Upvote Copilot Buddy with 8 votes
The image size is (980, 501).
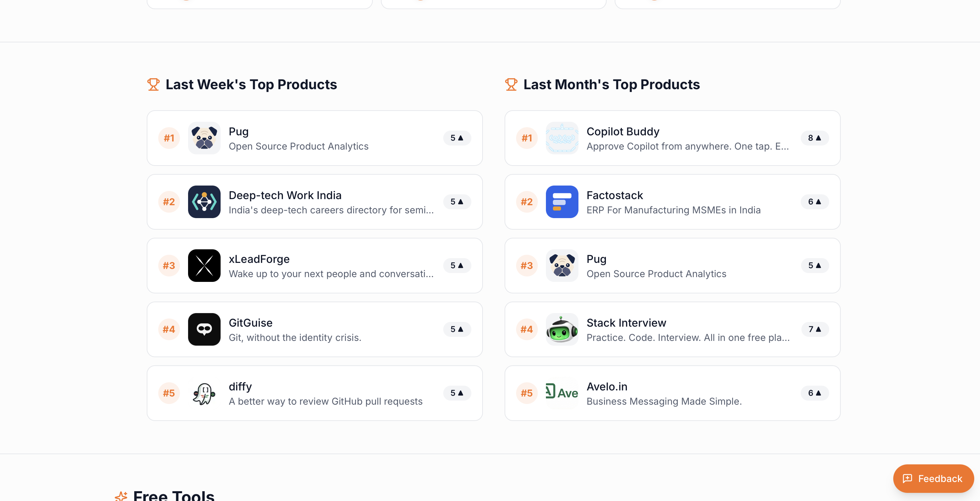click(x=815, y=138)
